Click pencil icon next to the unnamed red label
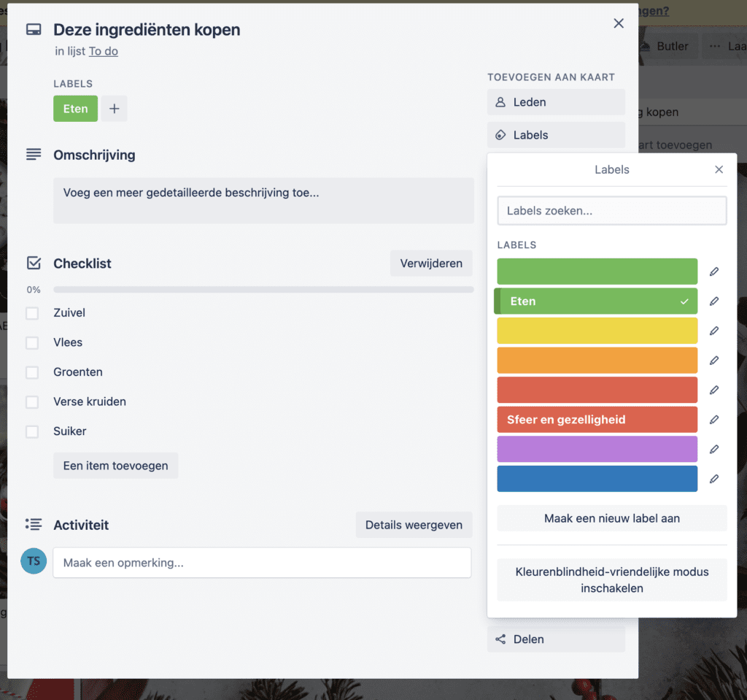The height and width of the screenshot is (700, 747). click(x=713, y=390)
